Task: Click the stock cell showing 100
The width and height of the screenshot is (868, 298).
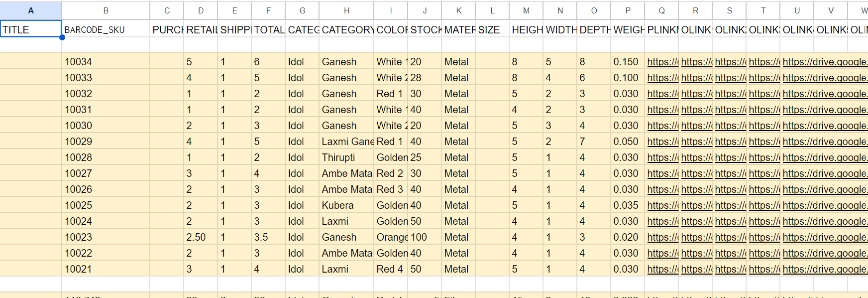Action: [424, 237]
